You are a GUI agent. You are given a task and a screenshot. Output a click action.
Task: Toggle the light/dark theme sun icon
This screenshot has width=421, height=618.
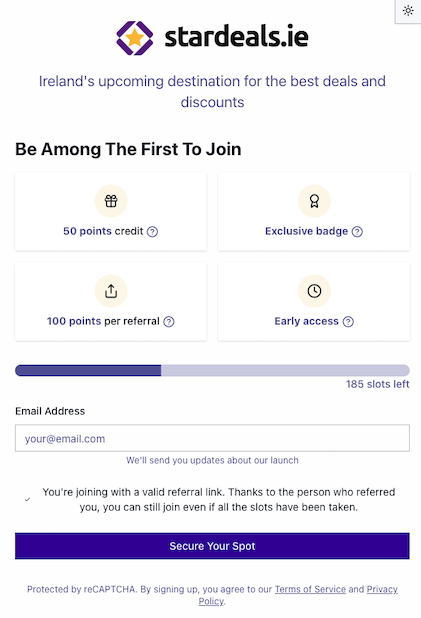pyautogui.click(x=408, y=11)
